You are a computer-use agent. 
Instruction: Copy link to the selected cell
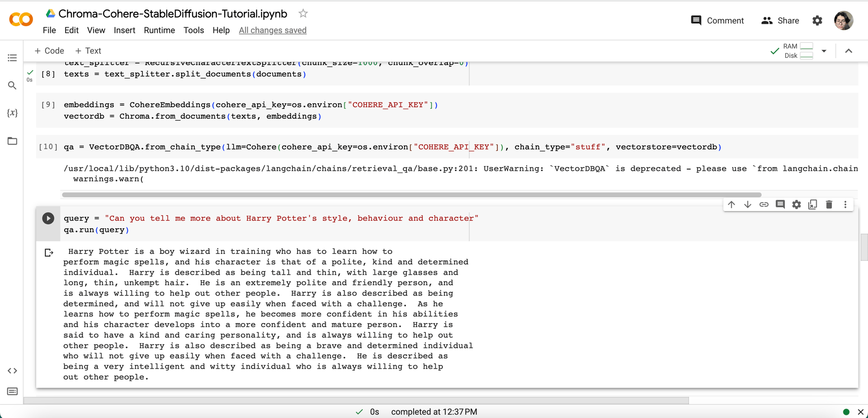click(x=764, y=204)
